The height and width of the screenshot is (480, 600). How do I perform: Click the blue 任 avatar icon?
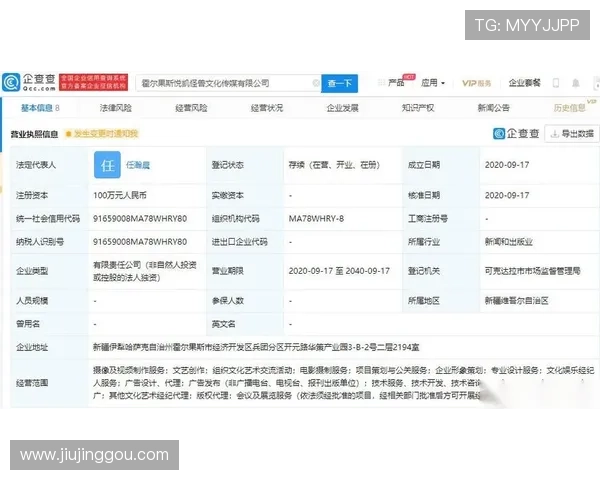107,165
